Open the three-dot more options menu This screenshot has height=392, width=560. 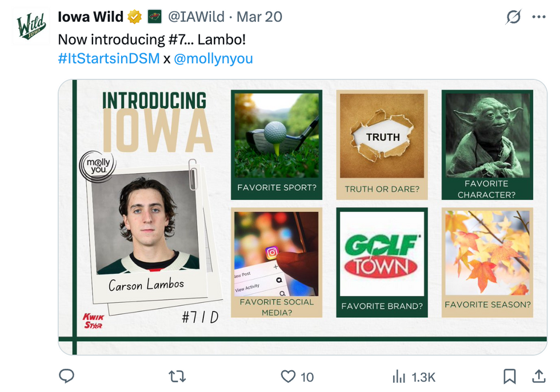(539, 17)
